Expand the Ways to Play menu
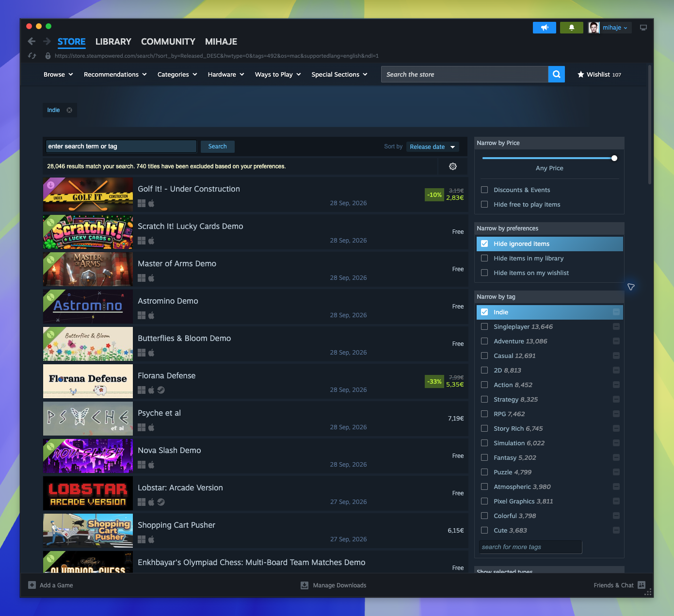This screenshot has height=616, width=674. point(278,74)
